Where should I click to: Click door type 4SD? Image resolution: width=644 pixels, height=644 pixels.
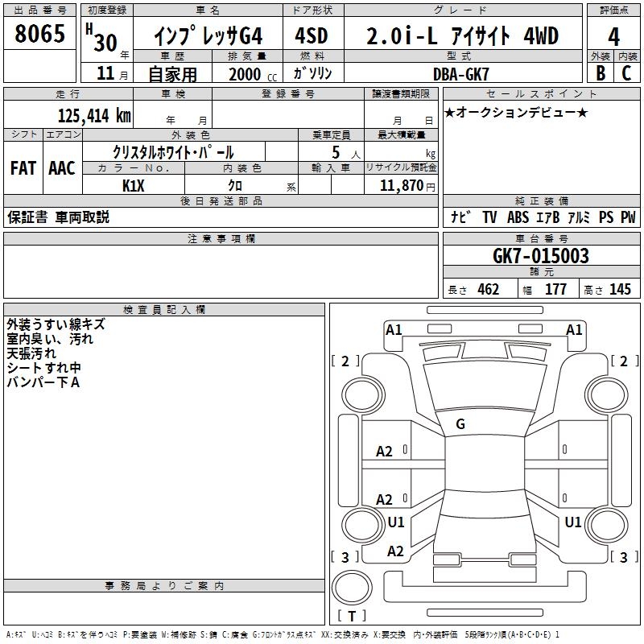point(312,35)
